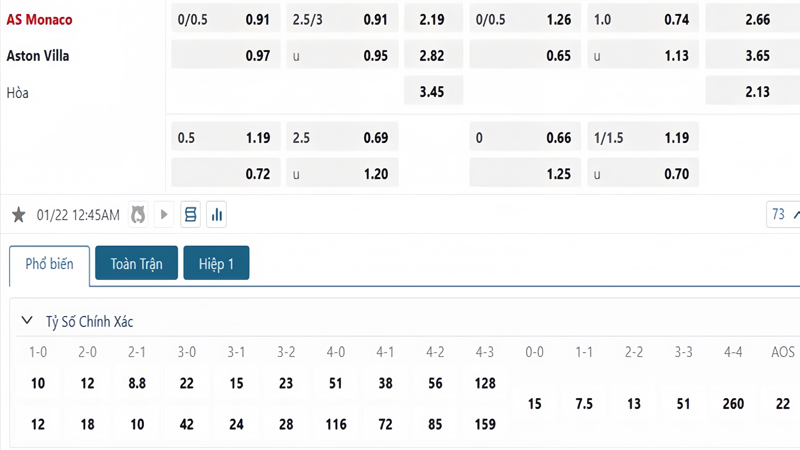The height and width of the screenshot is (450, 800).
Task: Toggle the favorite star for this match
Action: tap(18, 215)
